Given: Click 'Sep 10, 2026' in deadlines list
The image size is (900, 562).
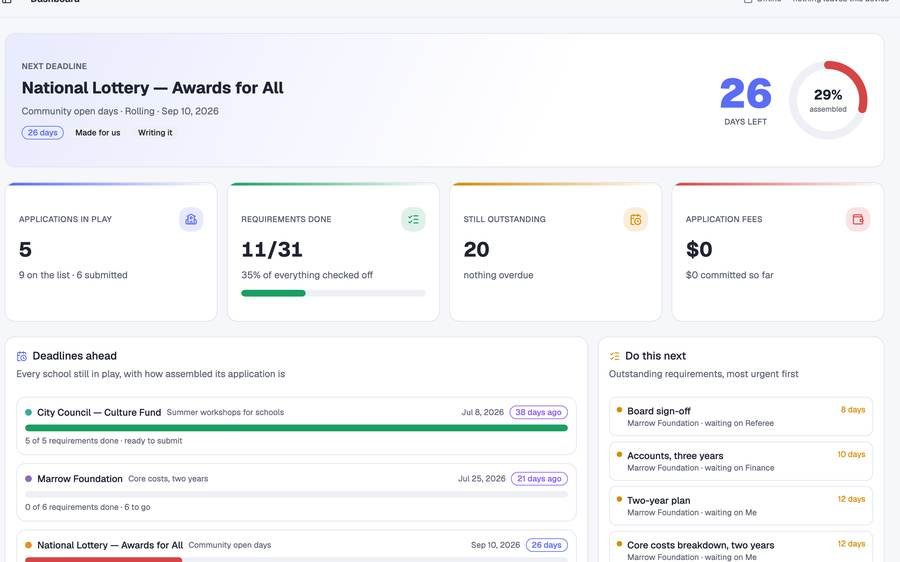Looking at the screenshot, I should coord(495,545).
